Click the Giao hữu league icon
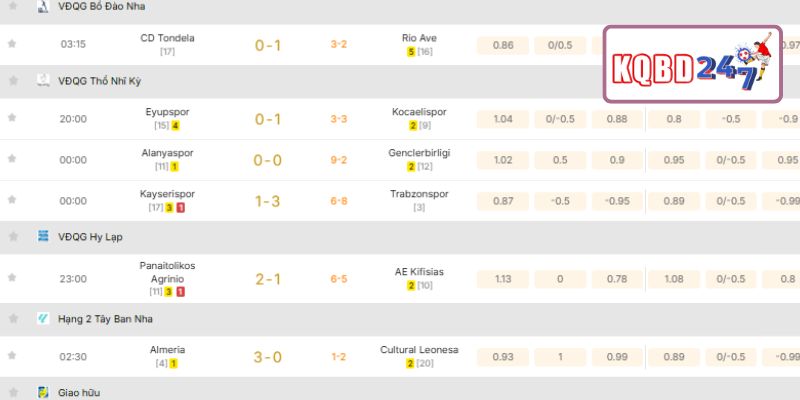The image size is (800, 400). [43, 393]
